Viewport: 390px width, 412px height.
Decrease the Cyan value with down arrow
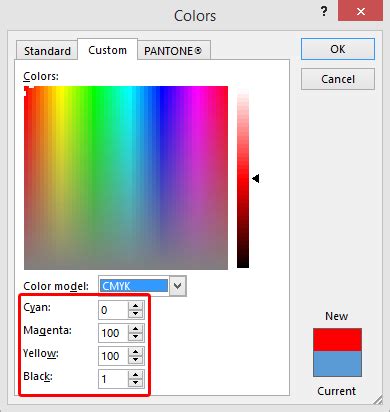pos(135,314)
